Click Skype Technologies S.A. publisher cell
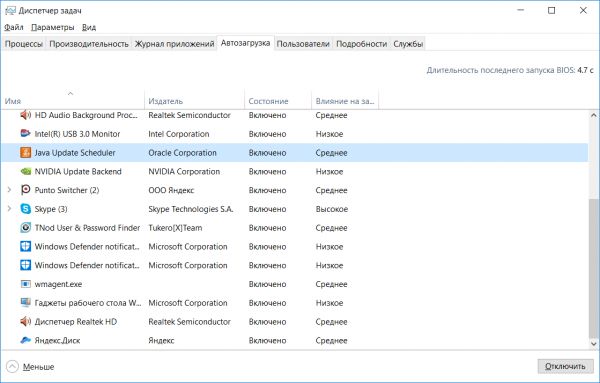The width and height of the screenshot is (600, 383). pyautogui.click(x=191, y=209)
